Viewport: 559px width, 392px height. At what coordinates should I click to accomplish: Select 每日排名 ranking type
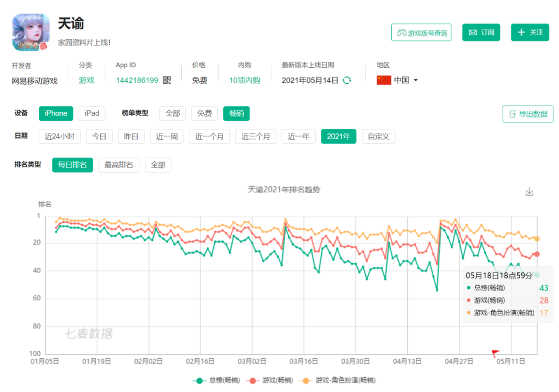pos(72,165)
